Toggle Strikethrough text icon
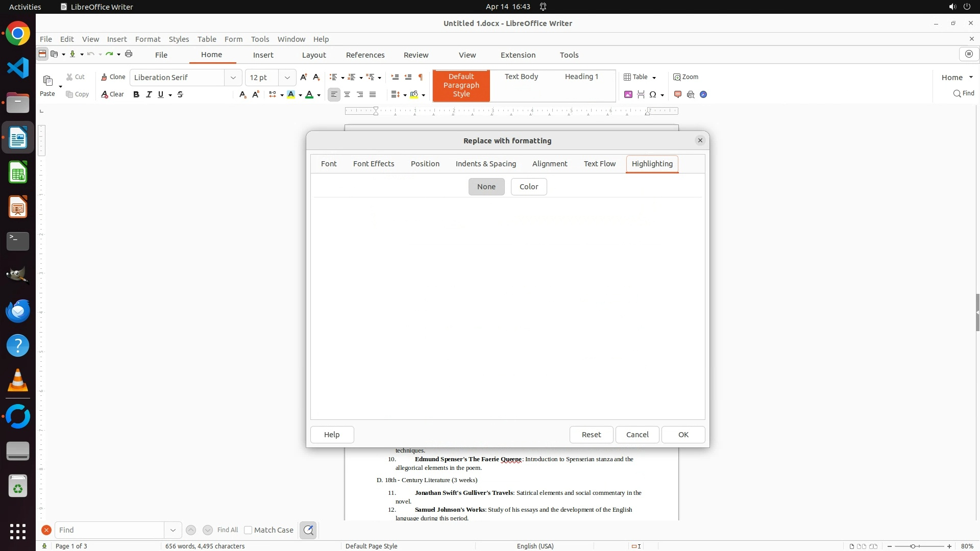 (180, 94)
